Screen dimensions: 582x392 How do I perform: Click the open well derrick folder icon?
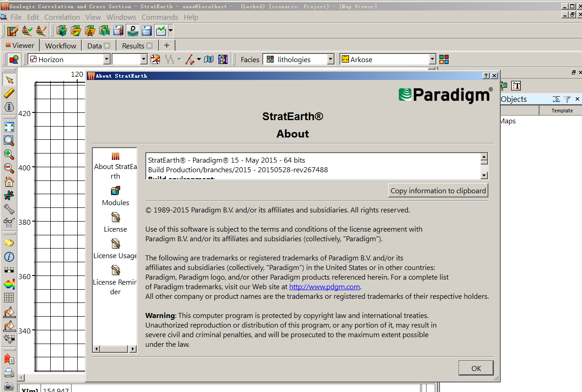click(90, 31)
